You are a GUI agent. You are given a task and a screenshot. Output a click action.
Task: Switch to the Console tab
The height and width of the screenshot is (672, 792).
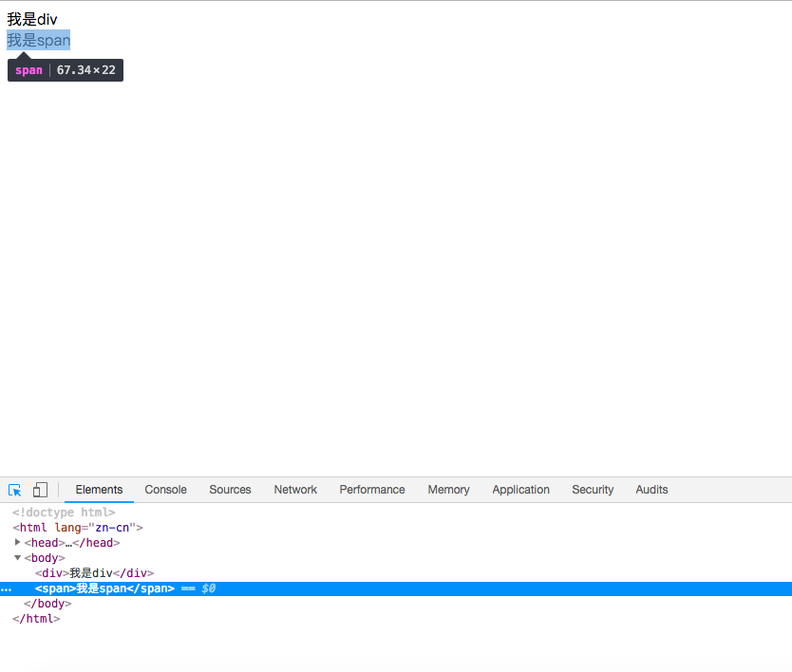click(x=165, y=490)
